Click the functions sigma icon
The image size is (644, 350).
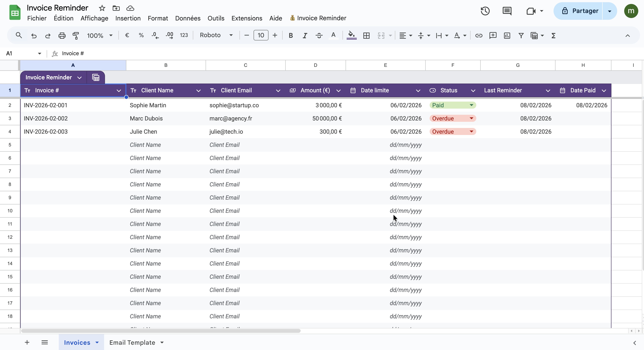click(x=553, y=35)
